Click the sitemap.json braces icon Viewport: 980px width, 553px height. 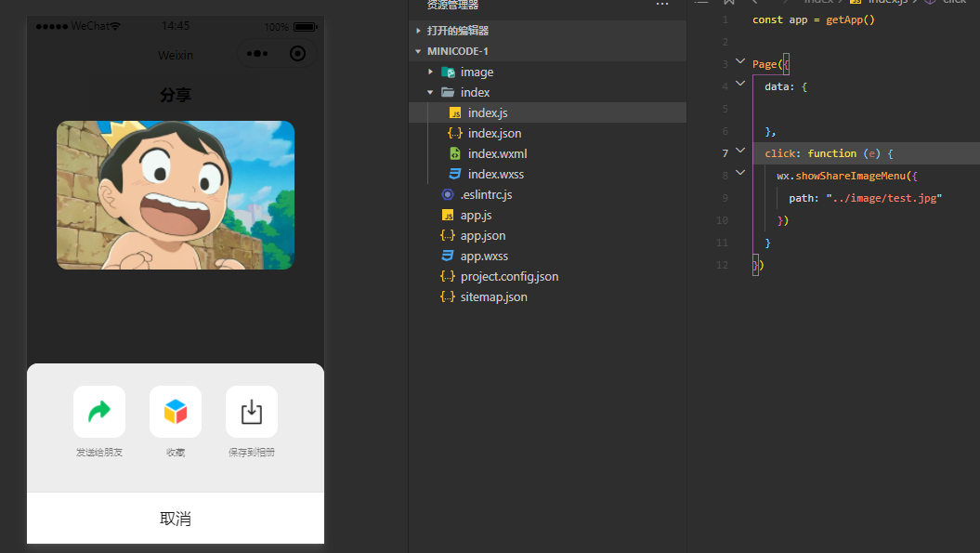pyautogui.click(x=448, y=297)
